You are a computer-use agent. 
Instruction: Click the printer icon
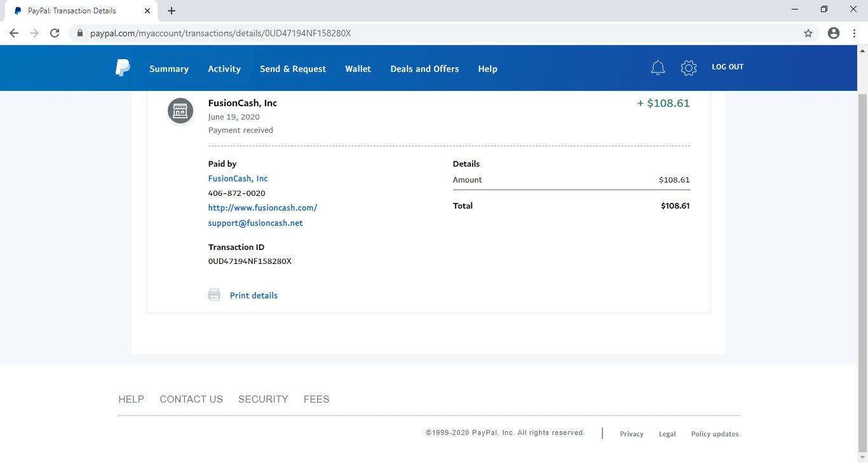214,295
